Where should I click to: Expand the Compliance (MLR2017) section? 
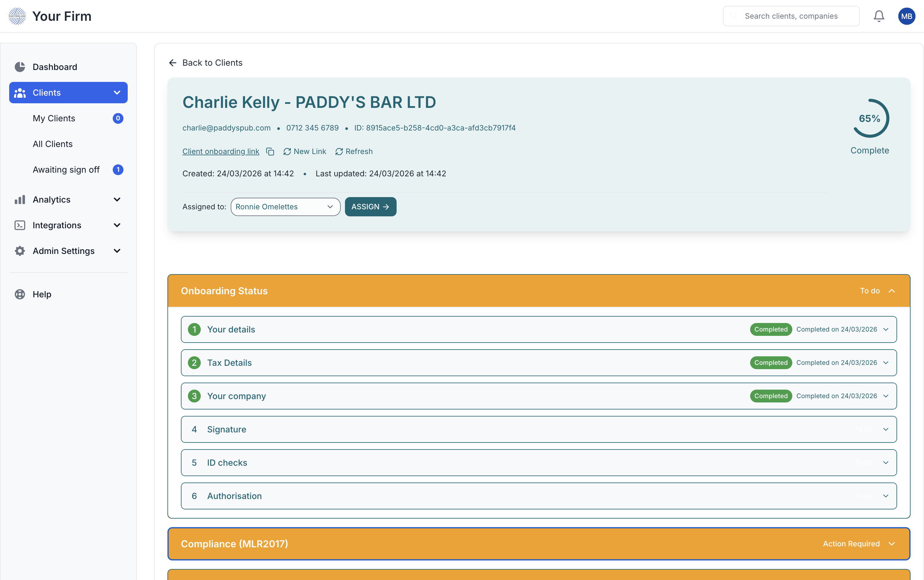[891, 544]
